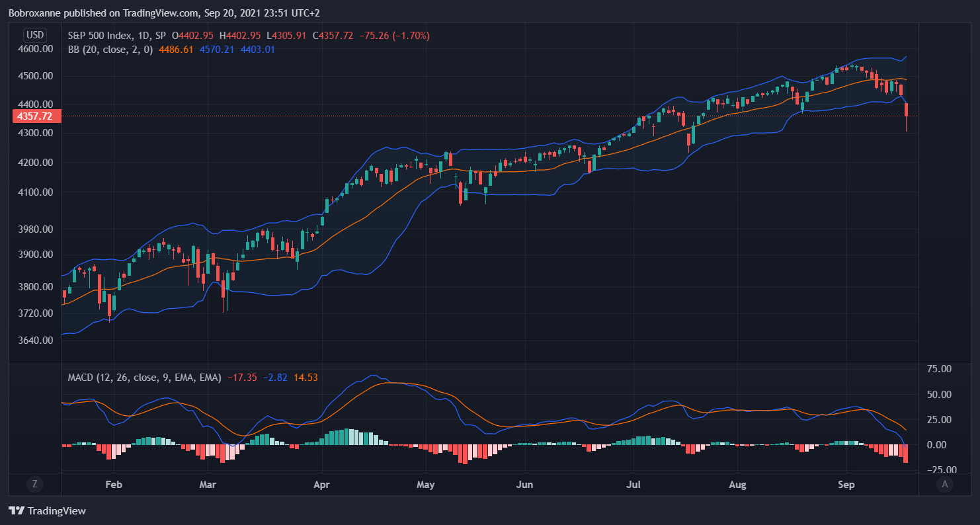980x525 pixels.
Task: Click the MACD line value −2.82
Action: (274, 378)
